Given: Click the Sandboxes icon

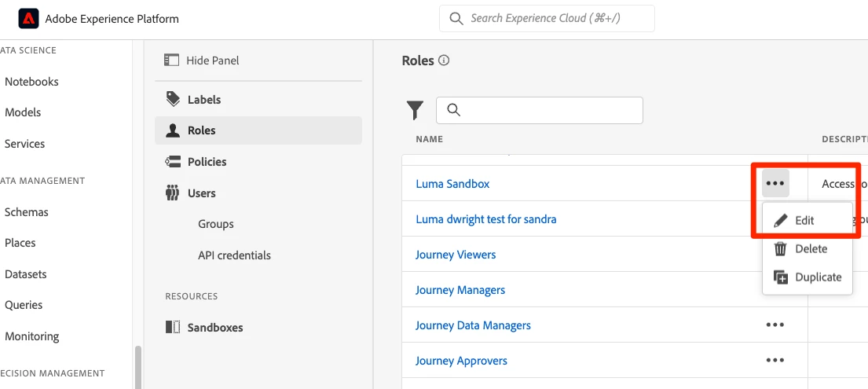Looking at the screenshot, I should pyautogui.click(x=173, y=328).
